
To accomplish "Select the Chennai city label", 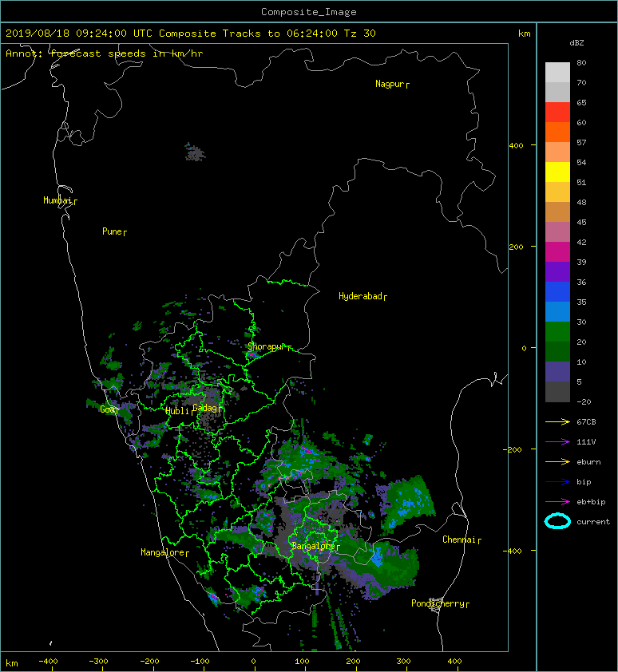I will [x=462, y=540].
